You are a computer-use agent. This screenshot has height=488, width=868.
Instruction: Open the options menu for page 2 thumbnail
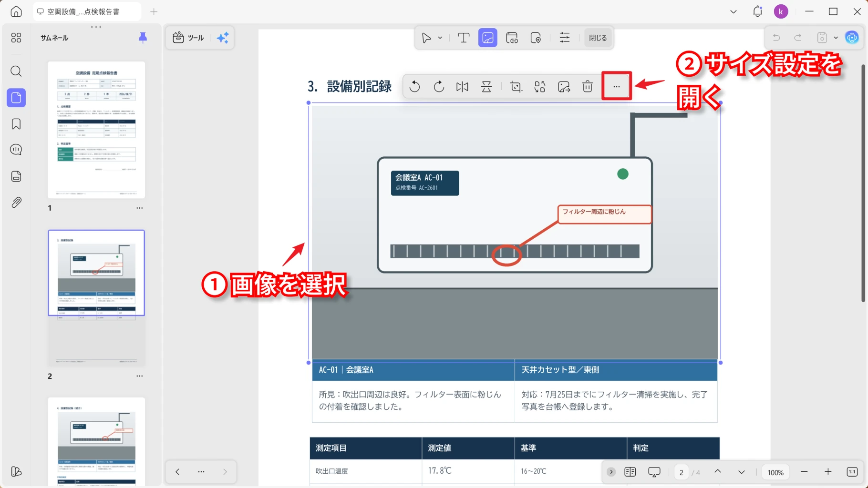point(139,376)
